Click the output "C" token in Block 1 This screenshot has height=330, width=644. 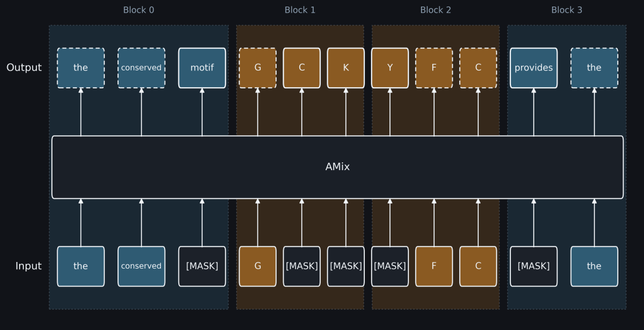pyautogui.click(x=302, y=68)
